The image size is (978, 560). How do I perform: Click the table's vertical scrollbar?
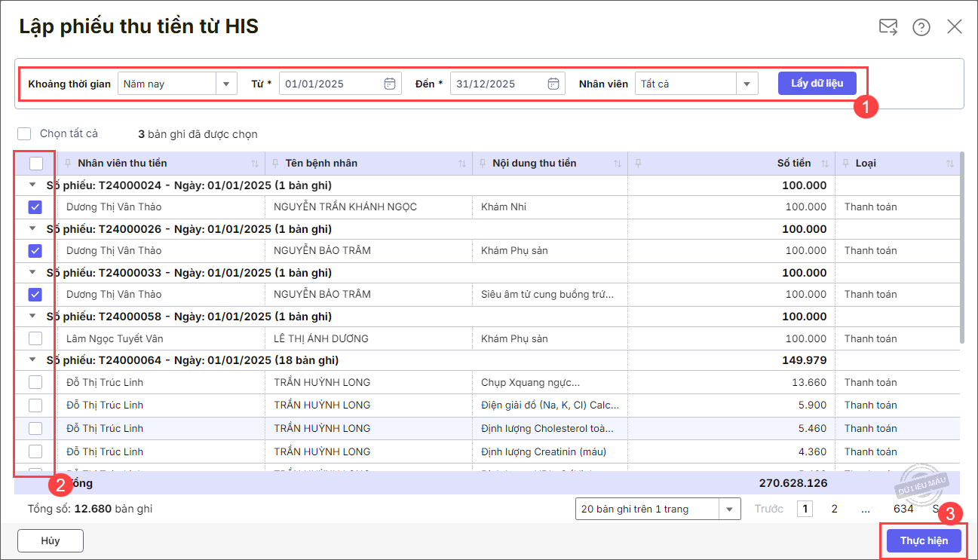(961, 249)
